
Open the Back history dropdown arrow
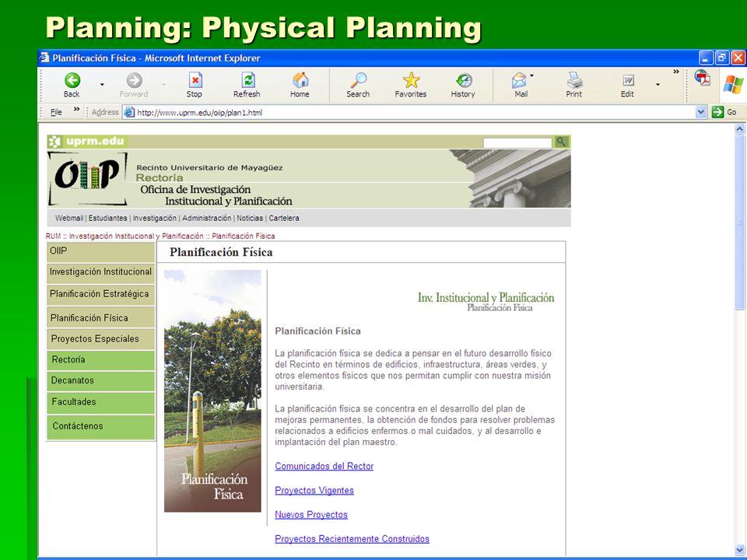pyautogui.click(x=102, y=85)
